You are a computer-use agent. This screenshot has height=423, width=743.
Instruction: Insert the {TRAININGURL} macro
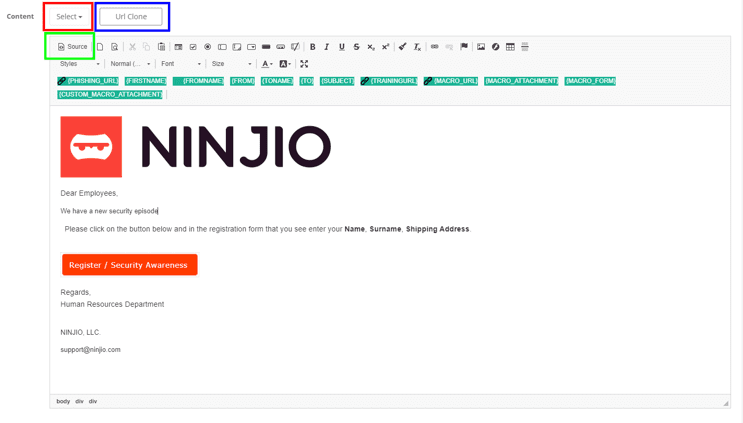(389, 81)
